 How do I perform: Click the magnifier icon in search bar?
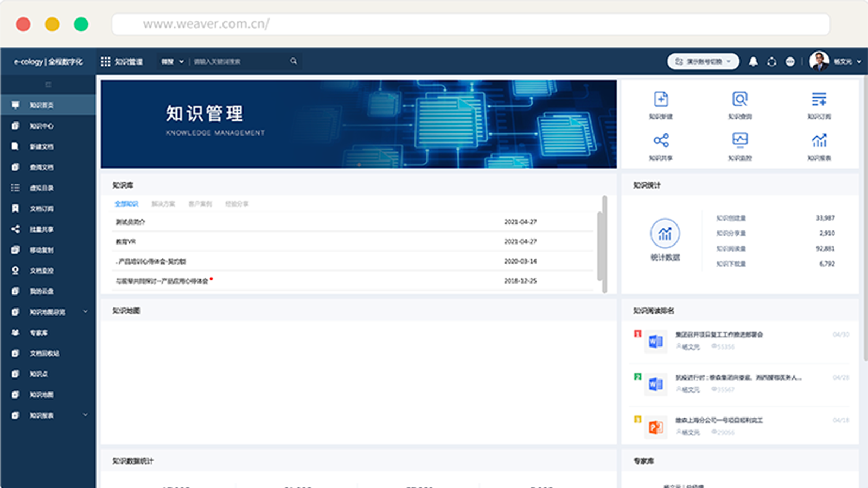(x=293, y=61)
